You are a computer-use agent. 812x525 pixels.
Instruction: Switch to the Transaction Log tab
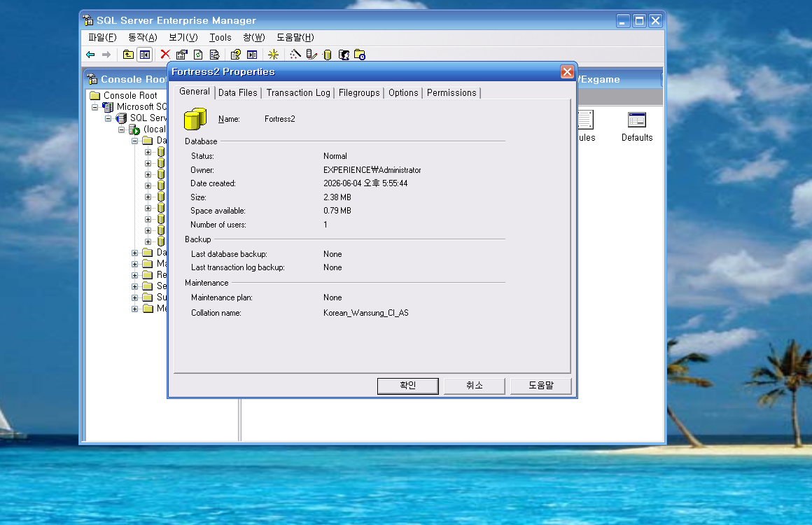[x=298, y=92]
